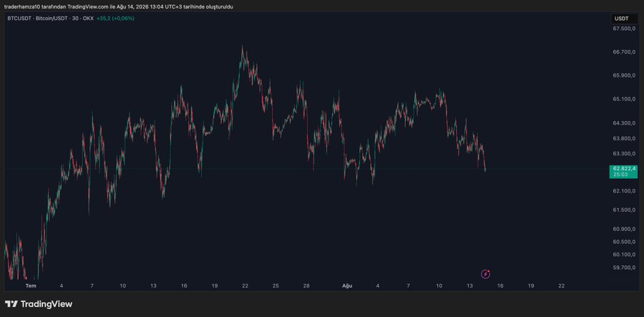Screen dimensions: 644x317
Task: Click the price scale label 65.100,0
Action: (x=624, y=99)
